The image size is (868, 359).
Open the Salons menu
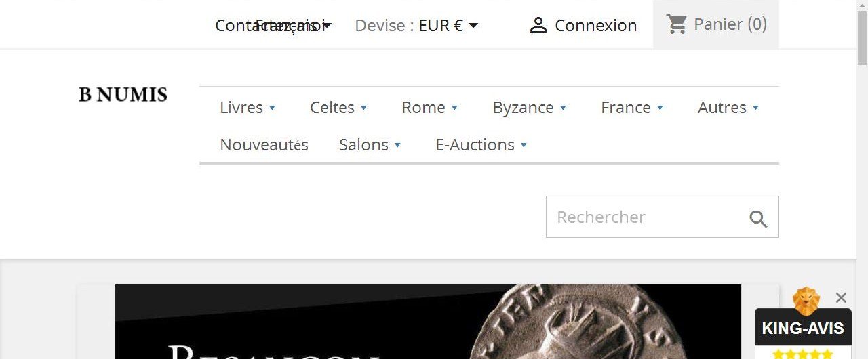370,145
